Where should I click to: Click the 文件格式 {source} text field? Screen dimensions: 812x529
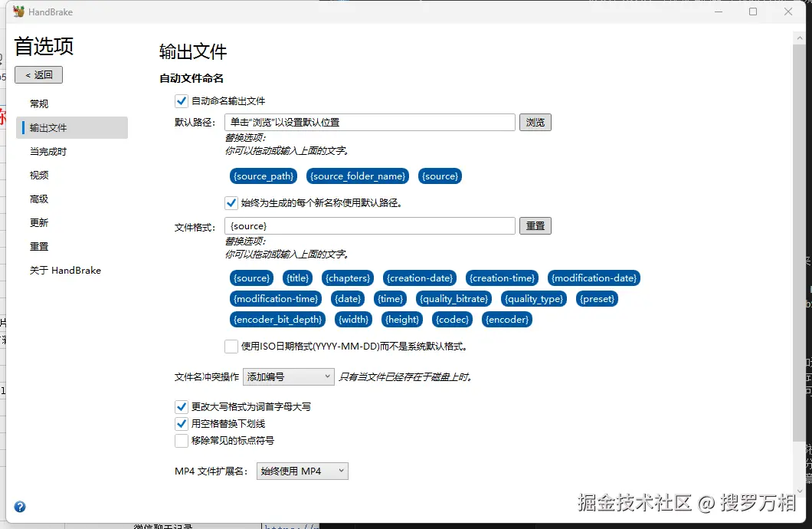370,226
